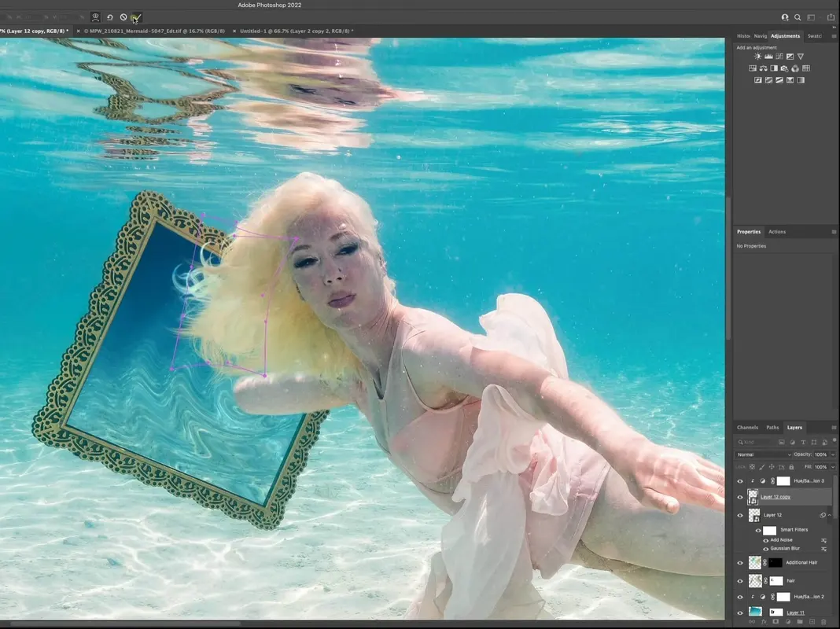Open the blend mode Normal dropdown
The image size is (840, 629).
764,454
